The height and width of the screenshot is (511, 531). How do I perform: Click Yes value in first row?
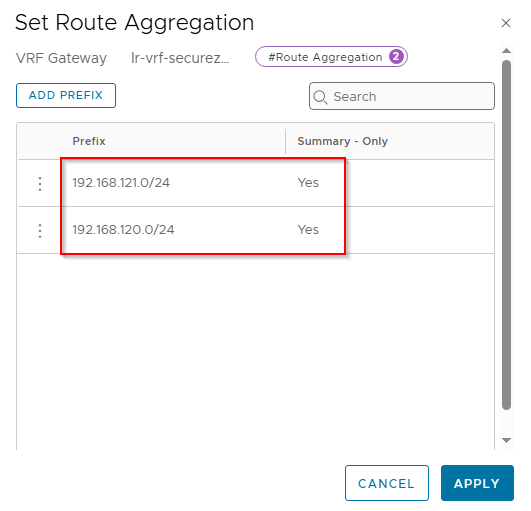(308, 183)
